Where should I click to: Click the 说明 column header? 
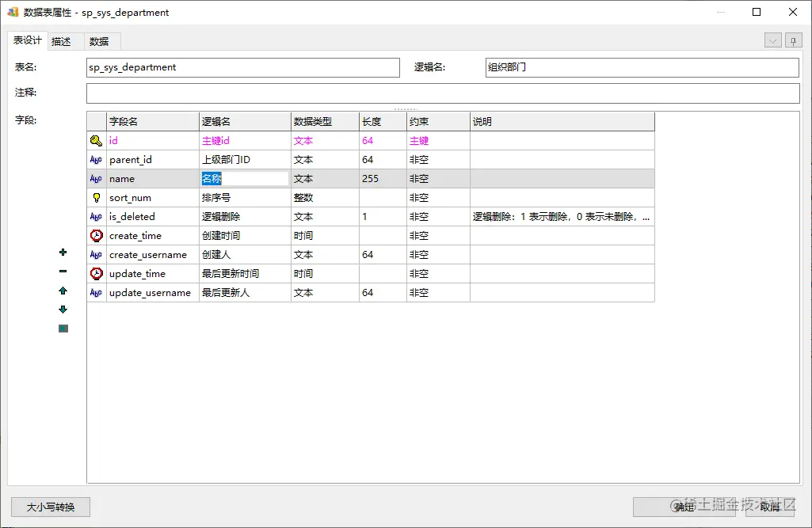562,122
